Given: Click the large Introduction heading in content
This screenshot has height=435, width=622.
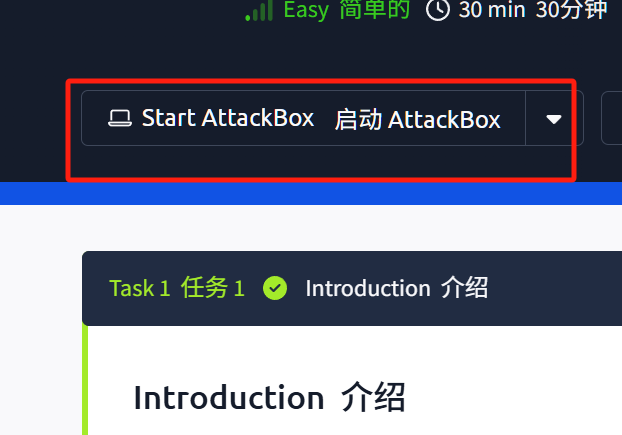Looking at the screenshot, I should (x=229, y=398).
